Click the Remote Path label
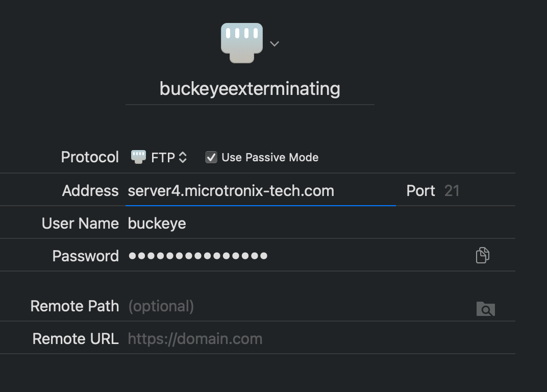 (74, 306)
